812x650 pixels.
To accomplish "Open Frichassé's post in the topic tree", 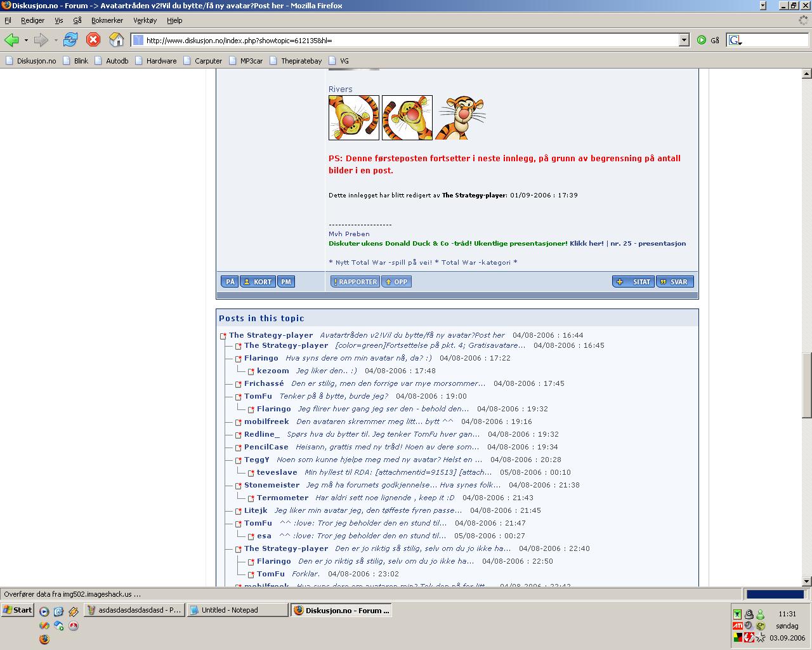I will click(x=388, y=383).
